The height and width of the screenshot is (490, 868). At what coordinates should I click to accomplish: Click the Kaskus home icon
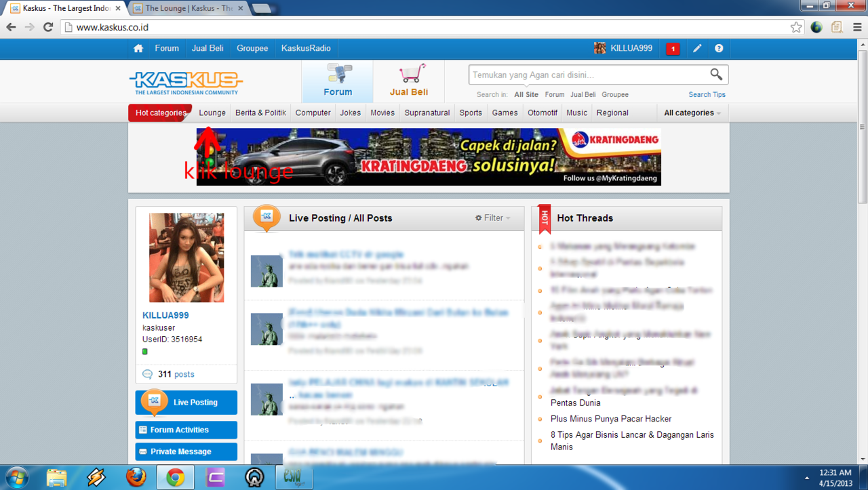[x=138, y=48]
